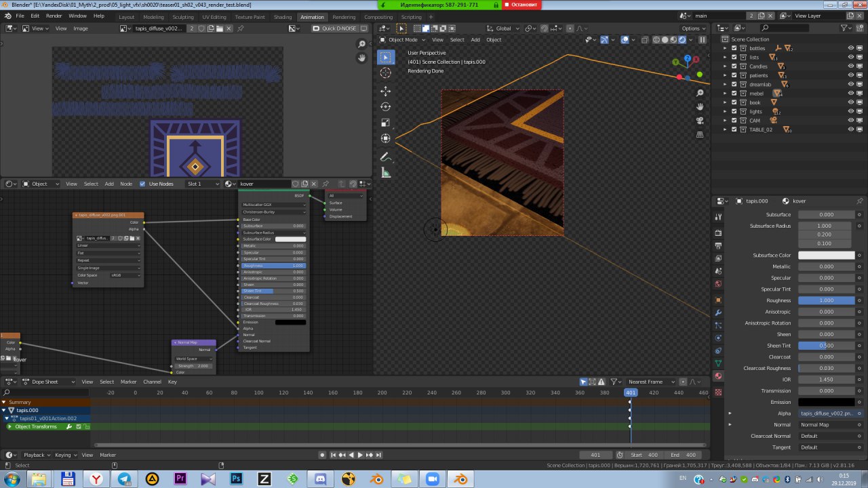Image resolution: width=868 pixels, height=488 pixels.
Task: Switch to material preview shading
Action: (673, 40)
